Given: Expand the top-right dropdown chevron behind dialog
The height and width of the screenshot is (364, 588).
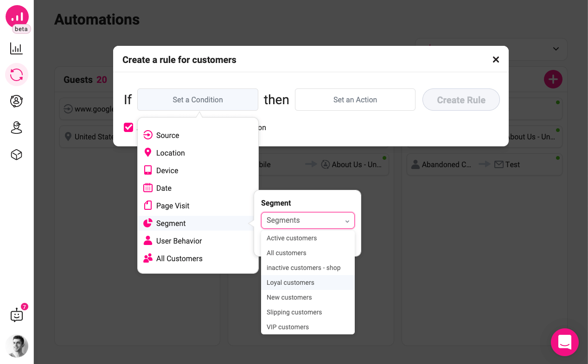Looking at the screenshot, I should click(556, 49).
